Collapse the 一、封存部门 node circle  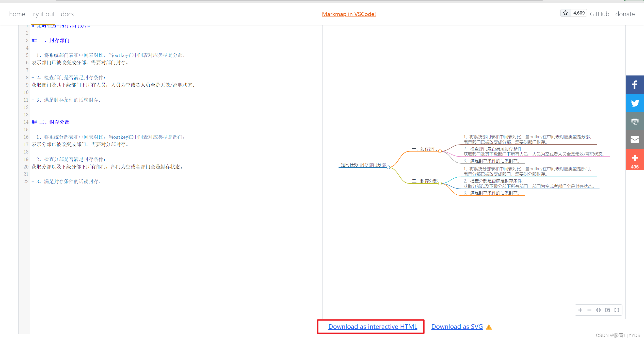440,151
